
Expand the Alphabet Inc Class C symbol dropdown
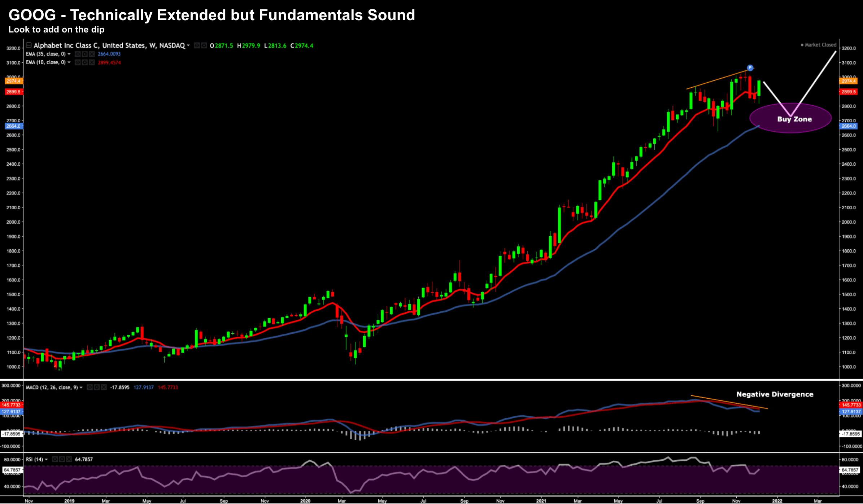(188, 45)
